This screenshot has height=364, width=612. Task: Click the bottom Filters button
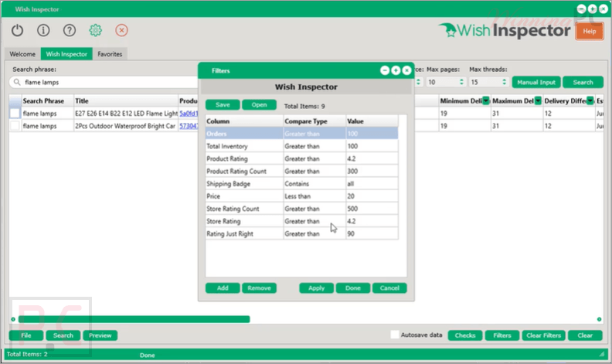coord(502,335)
